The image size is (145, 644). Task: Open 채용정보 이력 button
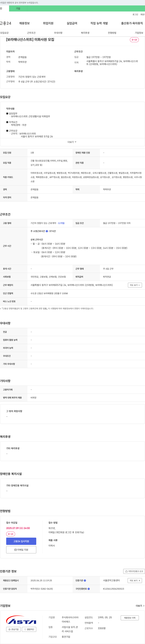click(x=130, y=618)
